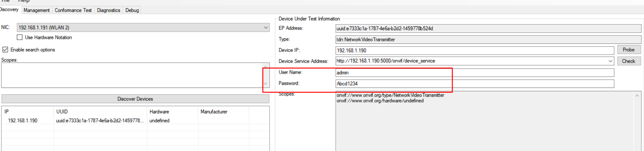The image size is (644, 151).
Task: Switch to the Diagnostics tab
Action: pos(108,10)
